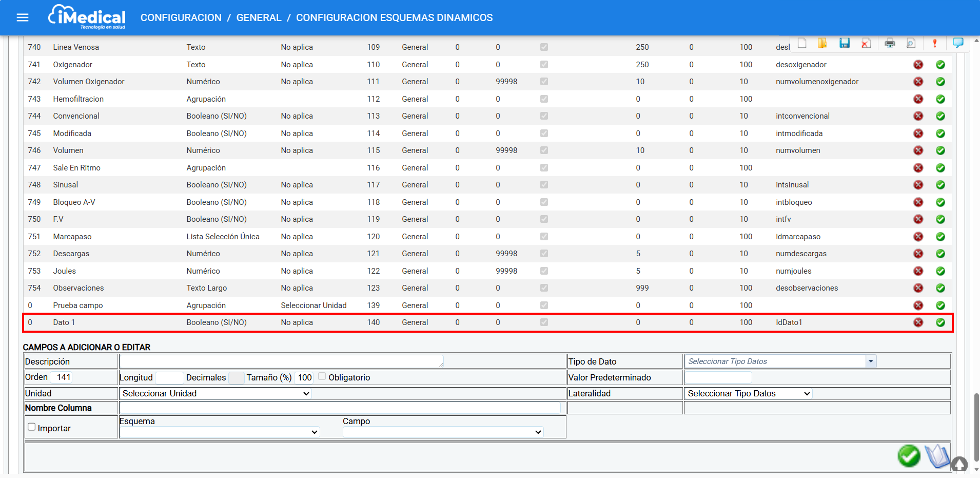Screen dimensions: 980x478
Task: Open the Lateralidad dropdown
Action: click(x=748, y=394)
